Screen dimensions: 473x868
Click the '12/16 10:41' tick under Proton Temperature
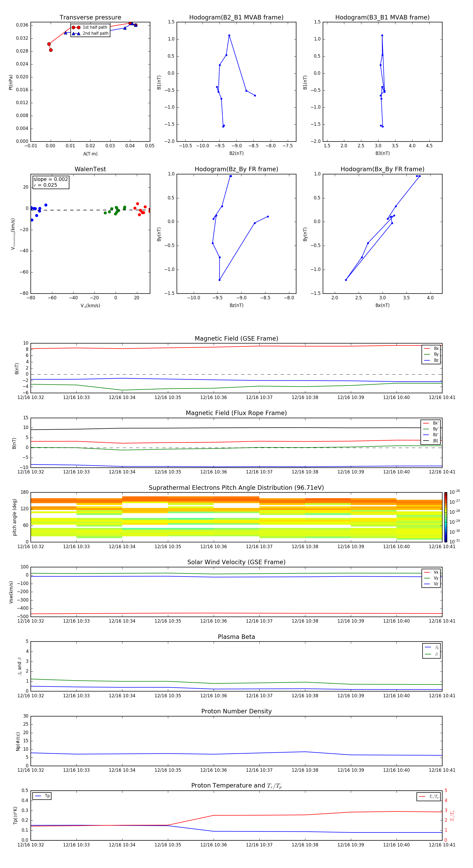click(442, 845)
